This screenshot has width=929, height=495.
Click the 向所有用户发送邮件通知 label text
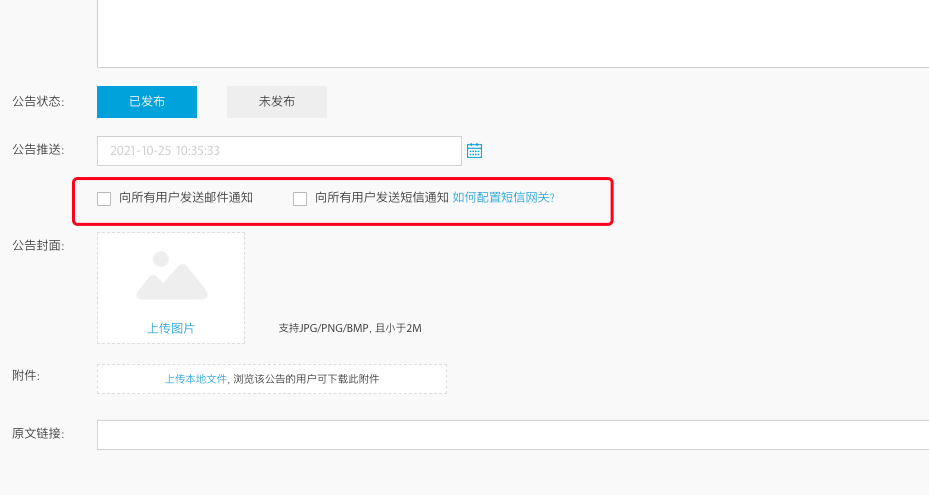[186, 197]
